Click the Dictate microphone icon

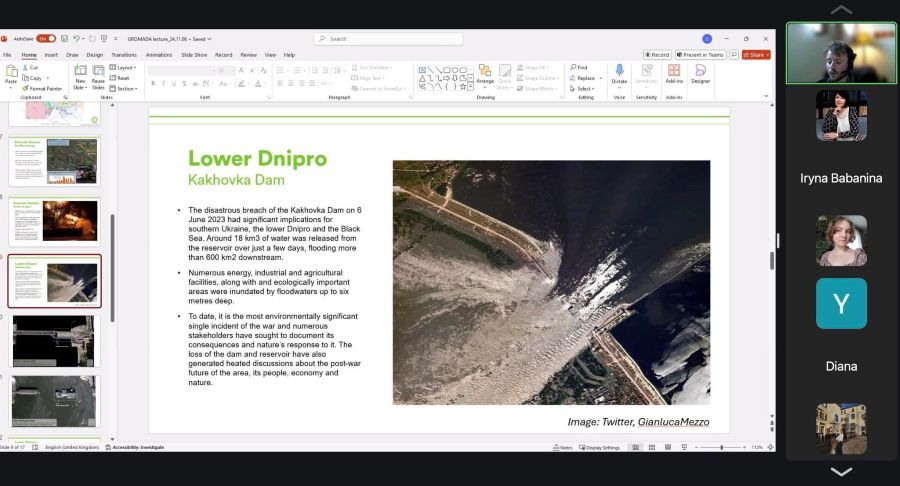(619, 71)
